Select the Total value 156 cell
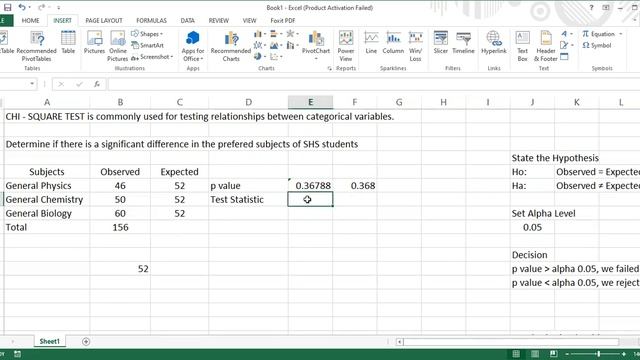The width and height of the screenshot is (640, 360). (120, 227)
